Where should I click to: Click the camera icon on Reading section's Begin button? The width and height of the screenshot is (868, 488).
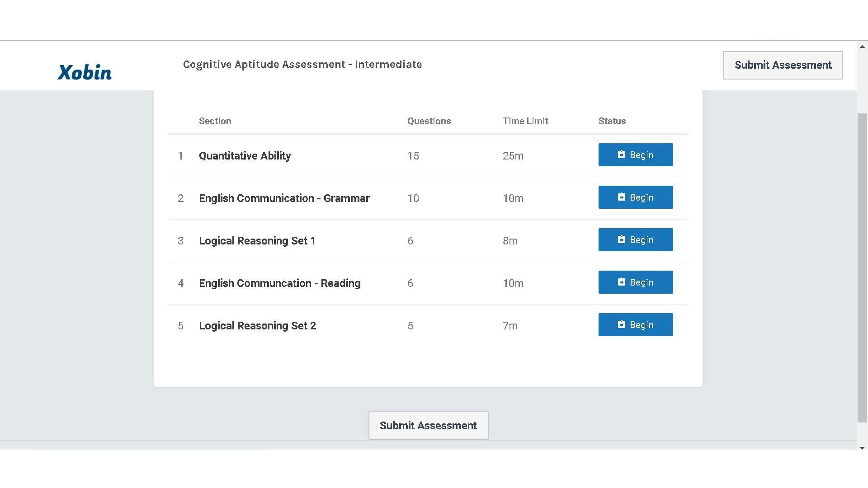[x=623, y=282]
